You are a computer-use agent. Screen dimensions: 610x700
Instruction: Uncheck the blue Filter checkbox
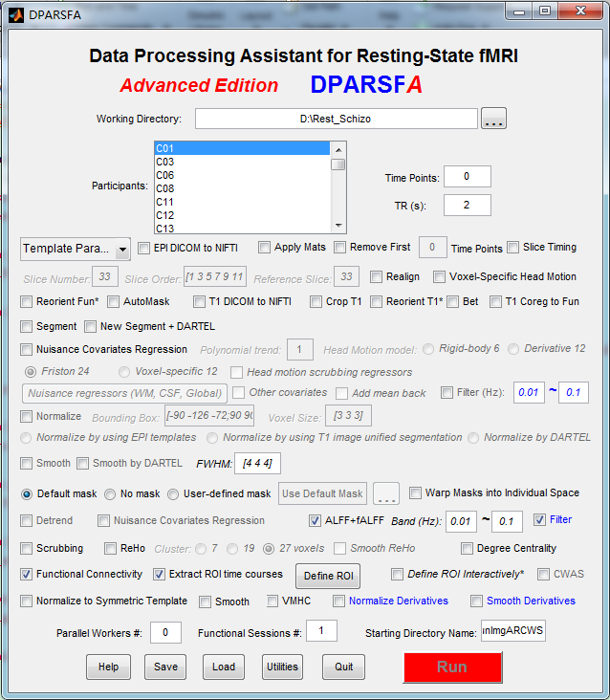pyautogui.click(x=539, y=519)
